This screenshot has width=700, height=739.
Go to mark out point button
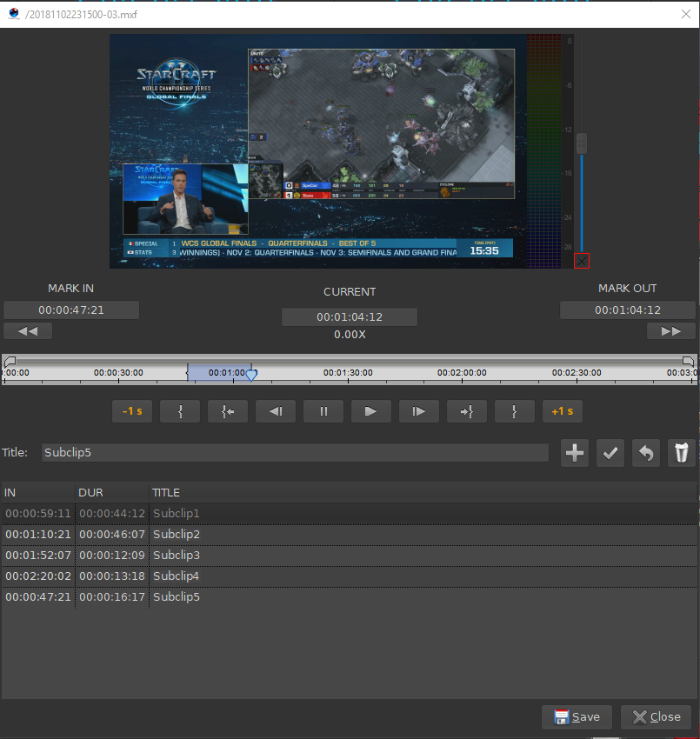click(x=467, y=411)
